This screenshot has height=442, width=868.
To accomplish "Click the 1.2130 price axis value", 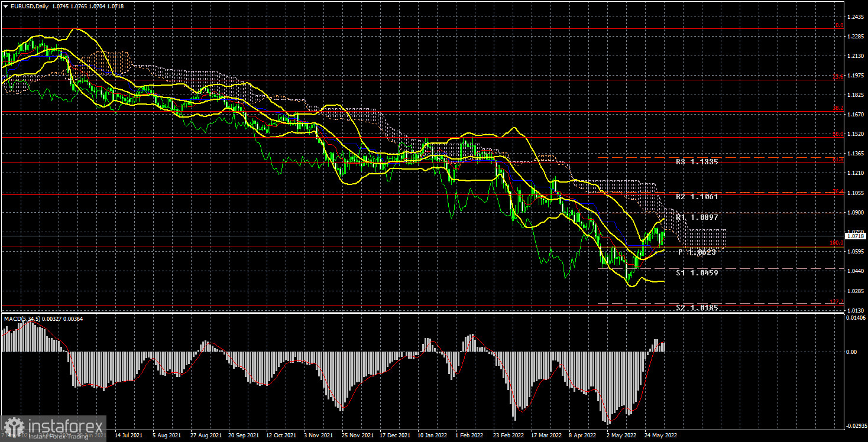I will 855,56.
